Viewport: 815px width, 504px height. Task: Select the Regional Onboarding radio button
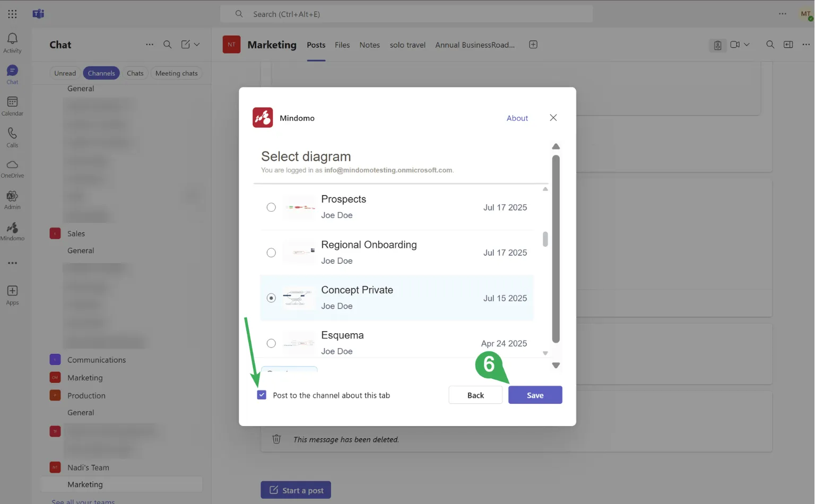(x=271, y=253)
